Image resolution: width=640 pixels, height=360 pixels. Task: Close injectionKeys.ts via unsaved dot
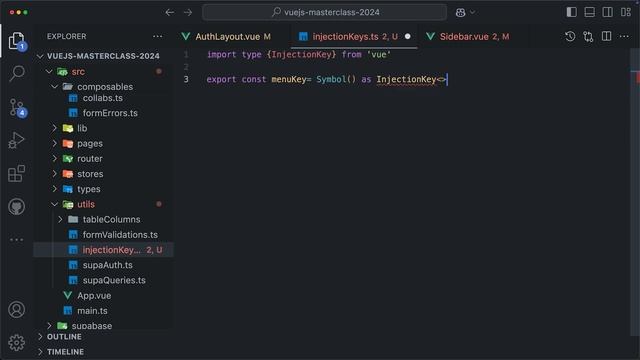click(407, 36)
